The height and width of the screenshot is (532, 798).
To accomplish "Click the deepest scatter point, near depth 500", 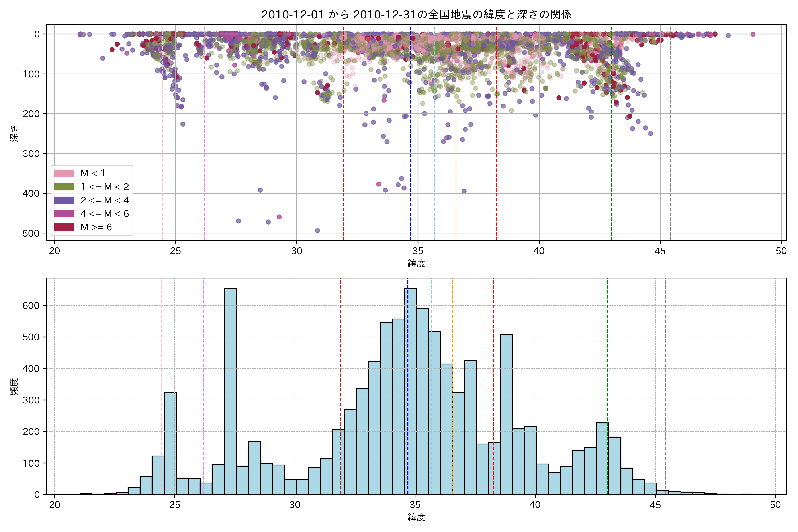I will pyautogui.click(x=318, y=231).
